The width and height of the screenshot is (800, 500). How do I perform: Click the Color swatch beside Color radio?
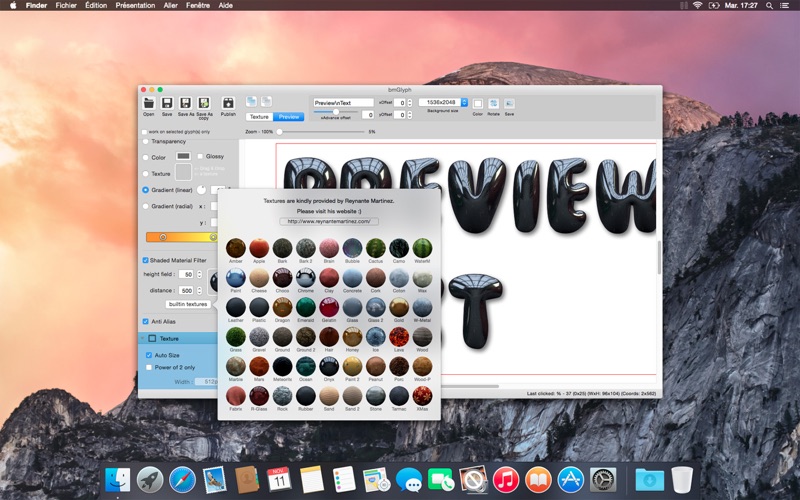tap(183, 156)
